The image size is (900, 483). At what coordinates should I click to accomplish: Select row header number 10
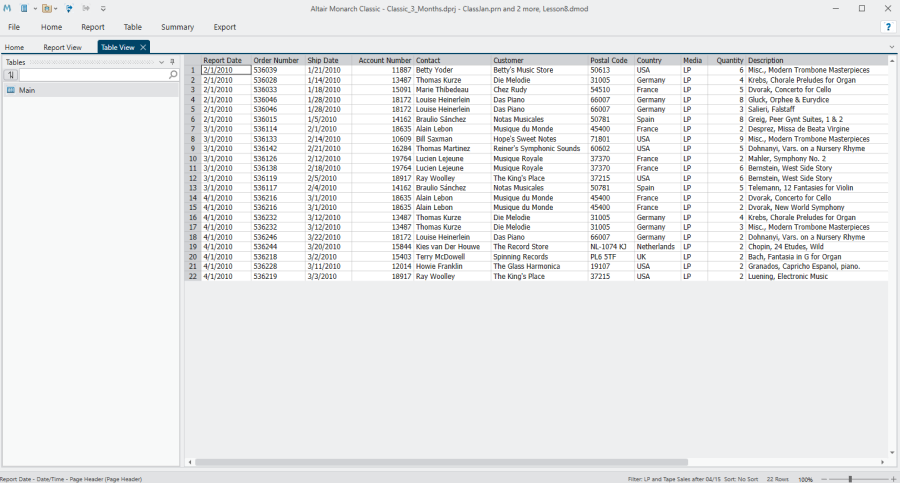(193, 159)
